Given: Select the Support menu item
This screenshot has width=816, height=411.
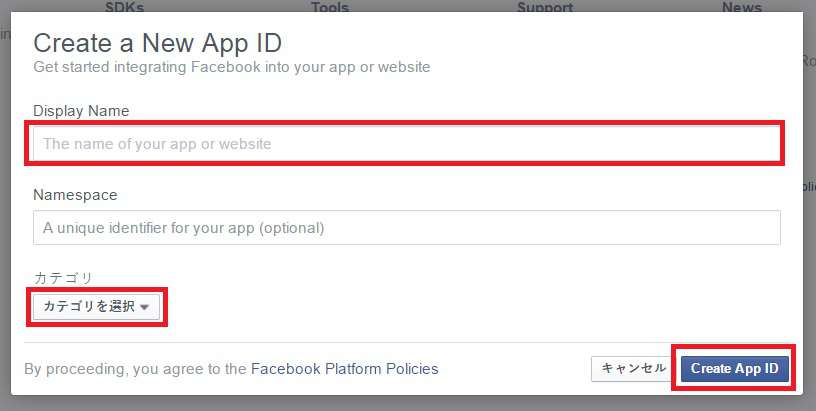Looking at the screenshot, I should point(544,7).
